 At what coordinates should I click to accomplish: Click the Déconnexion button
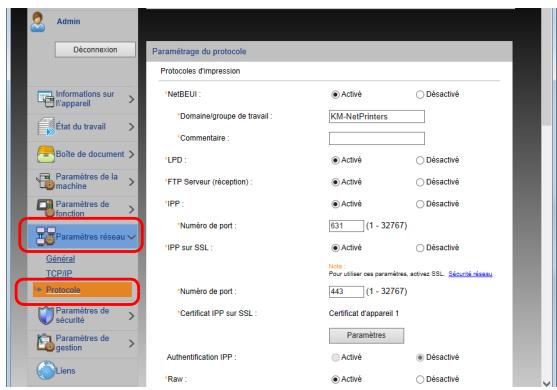(x=95, y=50)
